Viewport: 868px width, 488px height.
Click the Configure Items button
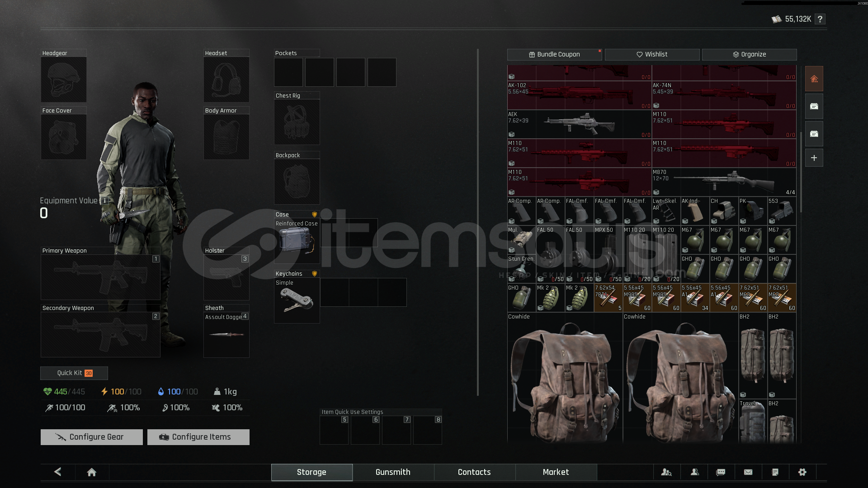tap(198, 437)
